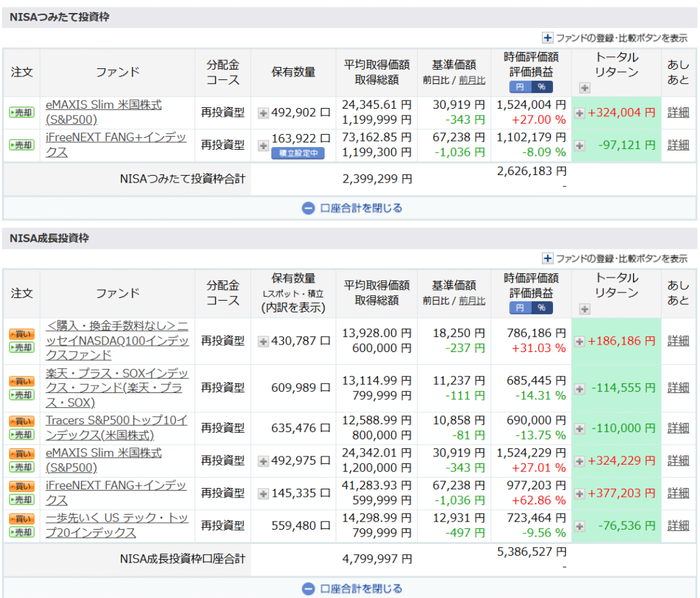Image resolution: width=700 pixels, height=598 pixels.
Task: Expand quantity breakdown for 430,787口 holding
Action: (x=263, y=342)
